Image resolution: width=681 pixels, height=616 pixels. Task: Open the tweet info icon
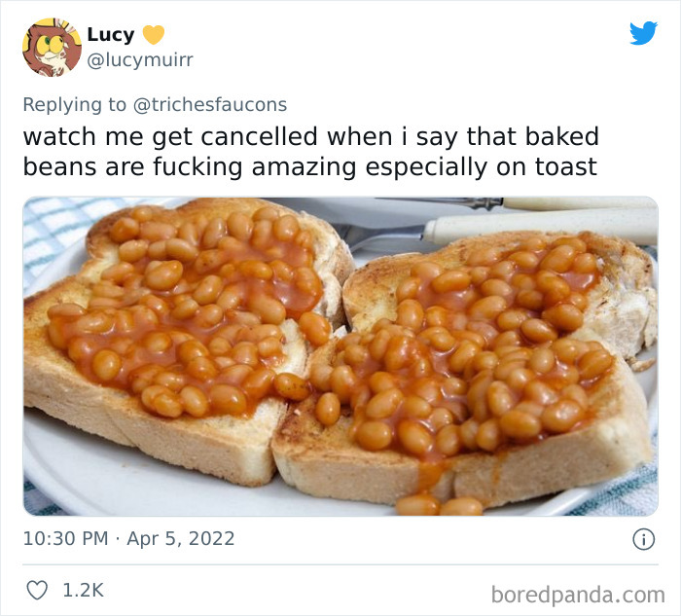(643, 539)
